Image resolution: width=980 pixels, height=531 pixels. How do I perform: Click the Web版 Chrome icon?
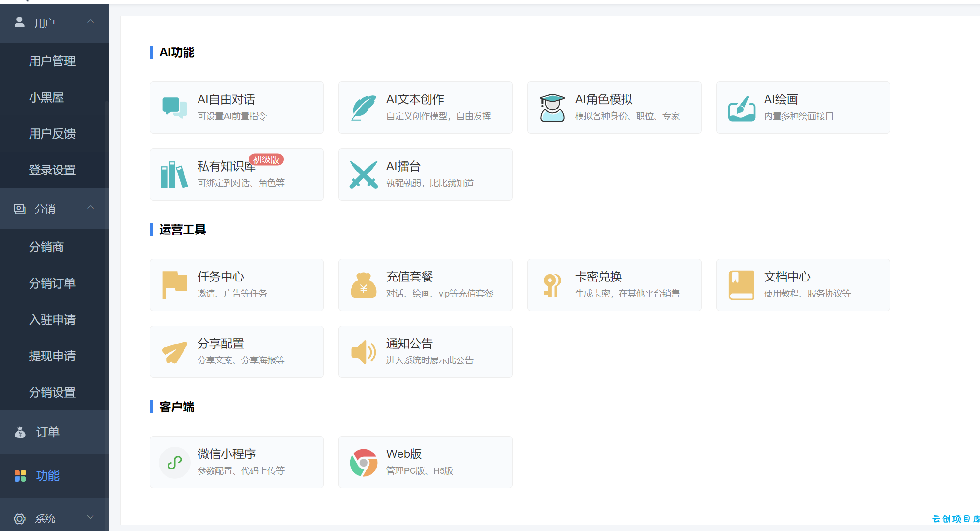click(x=364, y=463)
